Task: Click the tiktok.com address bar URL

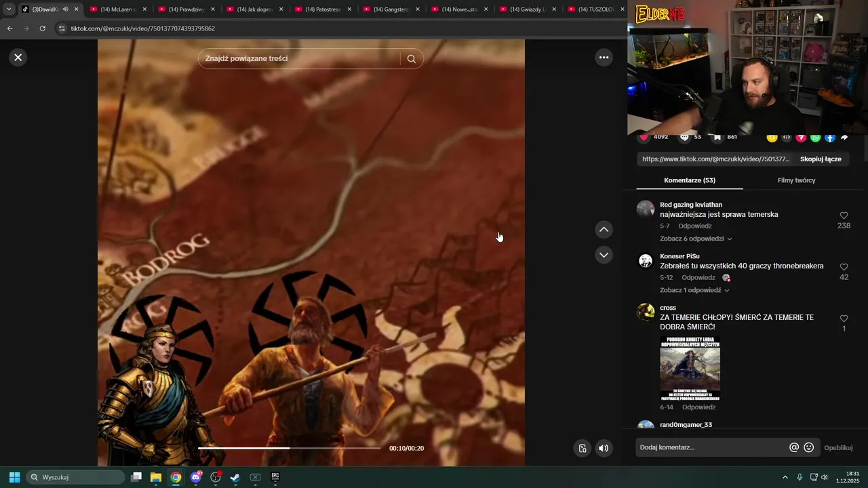Action: pos(143,28)
